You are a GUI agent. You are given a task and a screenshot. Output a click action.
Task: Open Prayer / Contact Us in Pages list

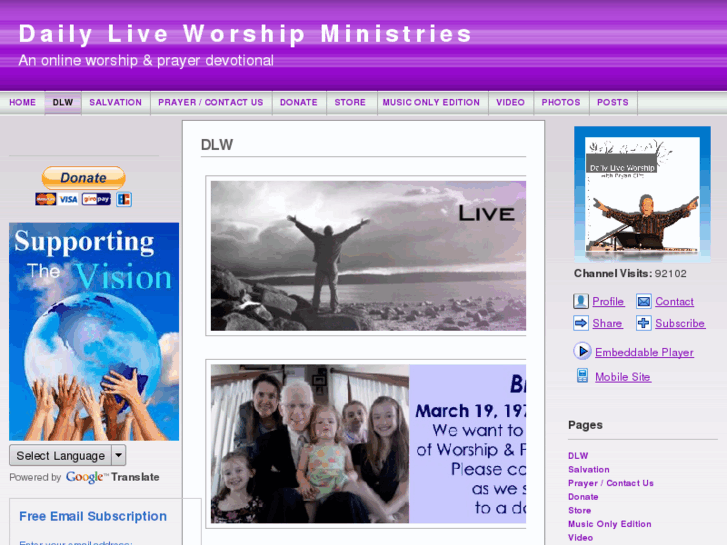[611, 483]
